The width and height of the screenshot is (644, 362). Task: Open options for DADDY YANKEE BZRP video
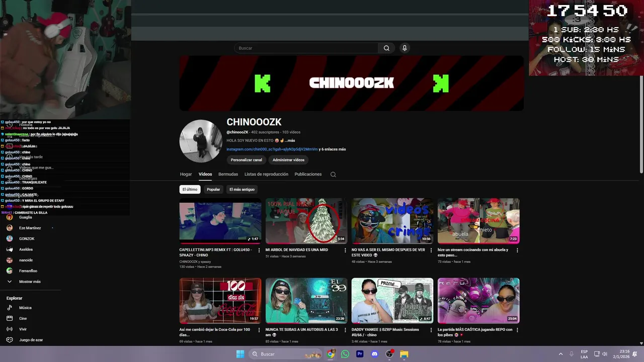click(x=431, y=330)
